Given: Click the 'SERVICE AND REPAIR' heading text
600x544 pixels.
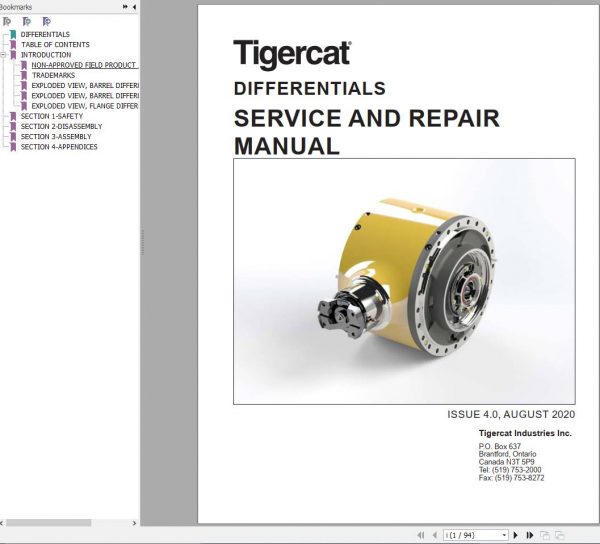Looking at the screenshot, I should click(x=367, y=118).
